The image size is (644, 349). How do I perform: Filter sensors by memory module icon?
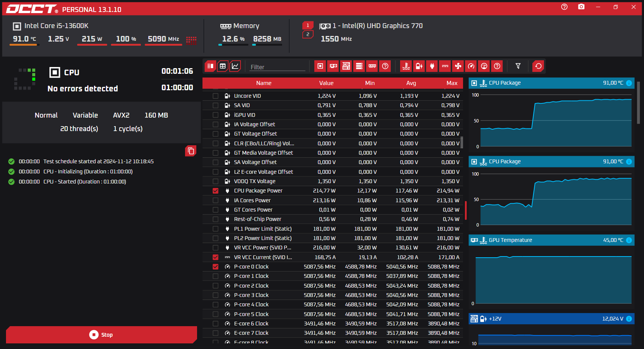[372, 66]
